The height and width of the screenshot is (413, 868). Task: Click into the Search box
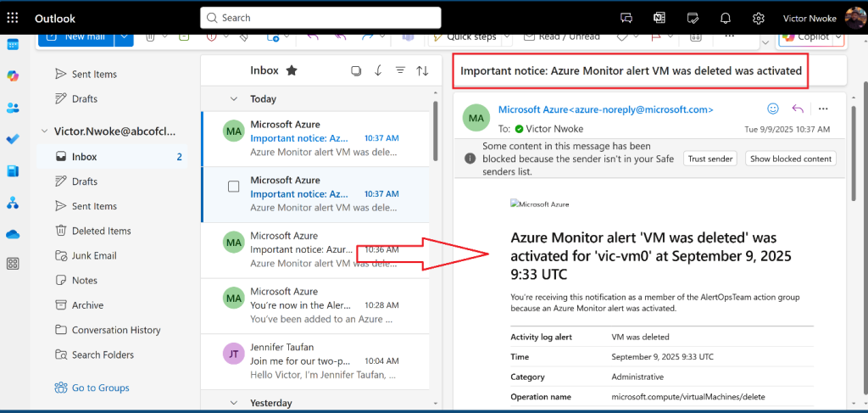pyautogui.click(x=320, y=18)
